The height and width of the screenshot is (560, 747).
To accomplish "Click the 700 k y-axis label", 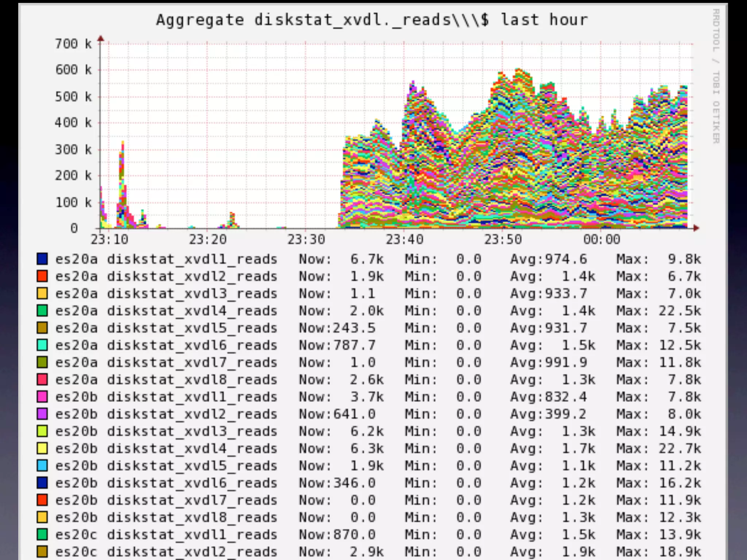I will pos(73,44).
